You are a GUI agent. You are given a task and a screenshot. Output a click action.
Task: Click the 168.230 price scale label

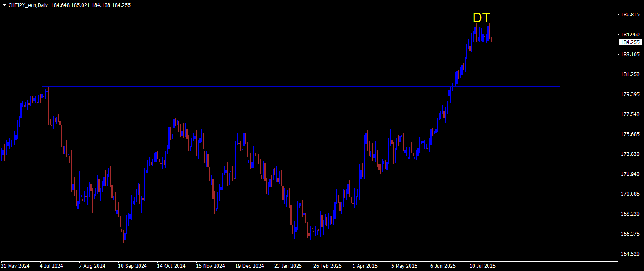(630, 214)
